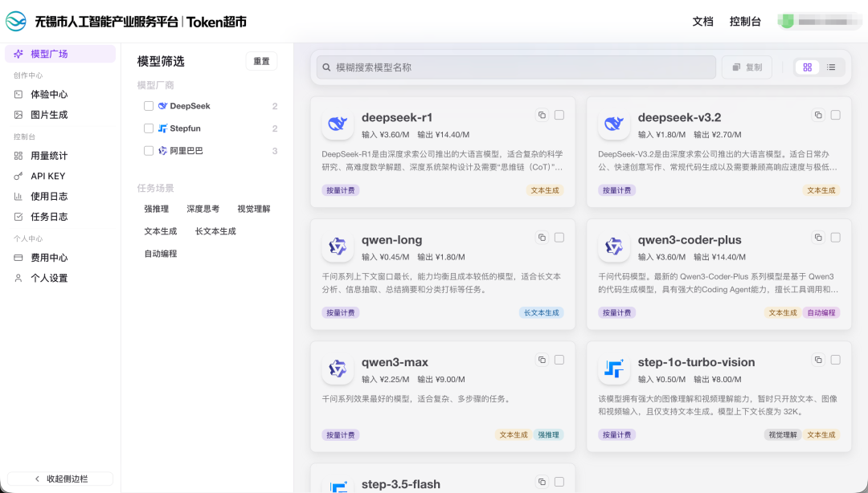Screen dimensions: 868x493
Task: Filter by 深度思考 task scenario
Action: [203, 209]
